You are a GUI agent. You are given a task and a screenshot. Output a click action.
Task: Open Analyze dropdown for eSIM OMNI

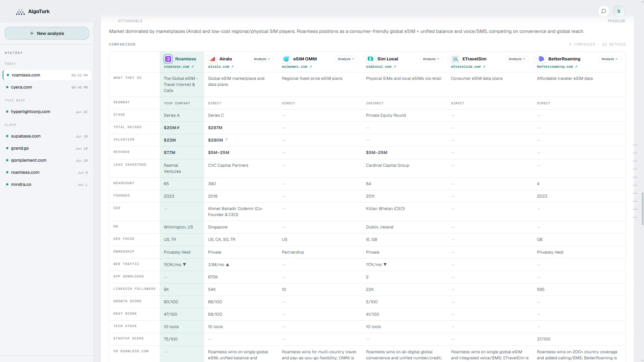pos(346,59)
